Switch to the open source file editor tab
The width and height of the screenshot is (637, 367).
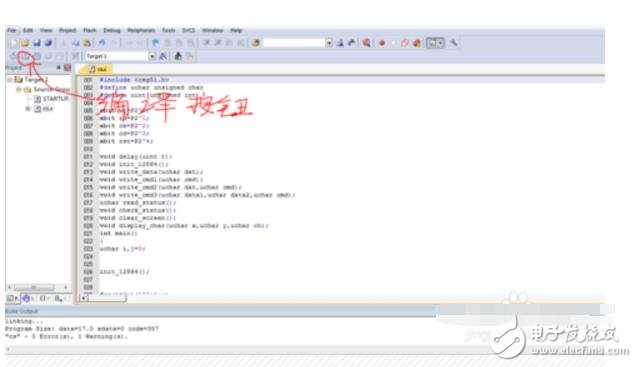98,69
